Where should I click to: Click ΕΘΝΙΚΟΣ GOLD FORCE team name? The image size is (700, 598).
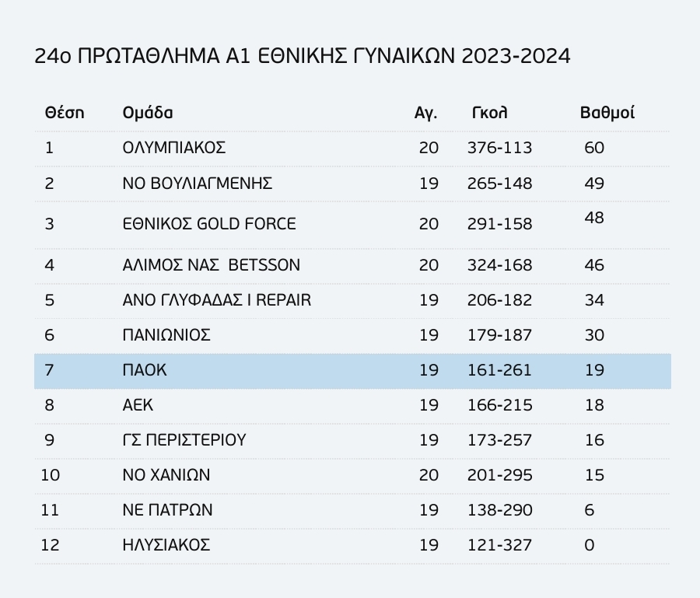click(209, 224)
